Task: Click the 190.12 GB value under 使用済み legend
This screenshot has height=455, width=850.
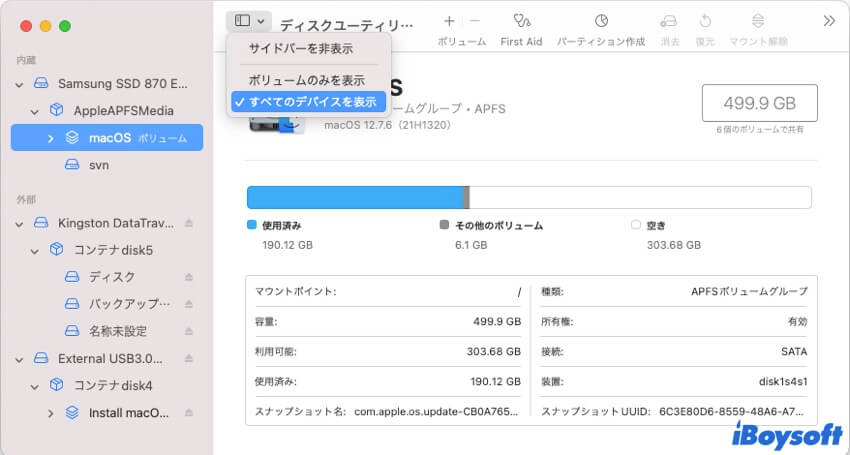Action: pos(287,245)
